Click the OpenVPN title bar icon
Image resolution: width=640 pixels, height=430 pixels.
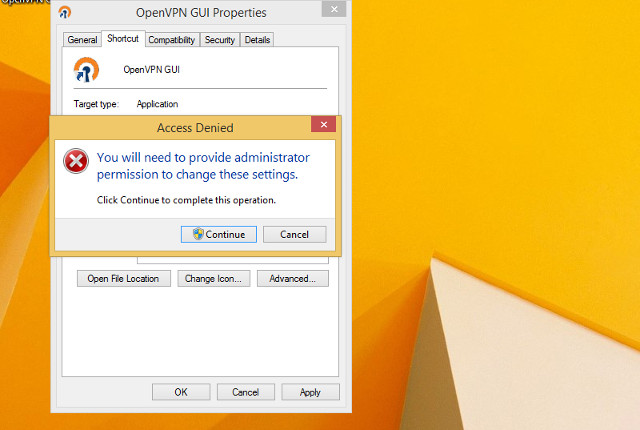click(64, 12)
